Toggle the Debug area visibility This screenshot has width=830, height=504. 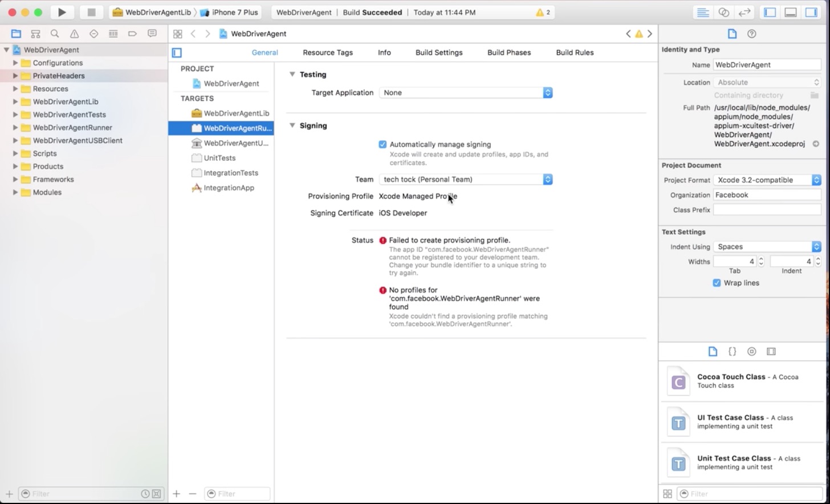pos(791,12)
